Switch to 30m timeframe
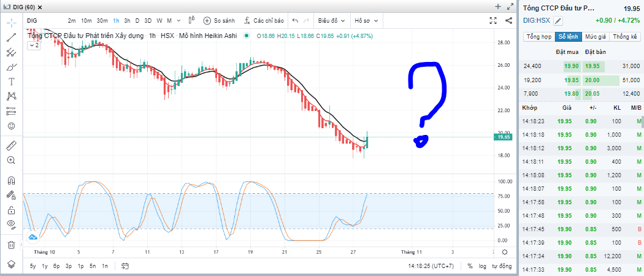Viewport: 644px width, 276px height. tap(102, 20)
